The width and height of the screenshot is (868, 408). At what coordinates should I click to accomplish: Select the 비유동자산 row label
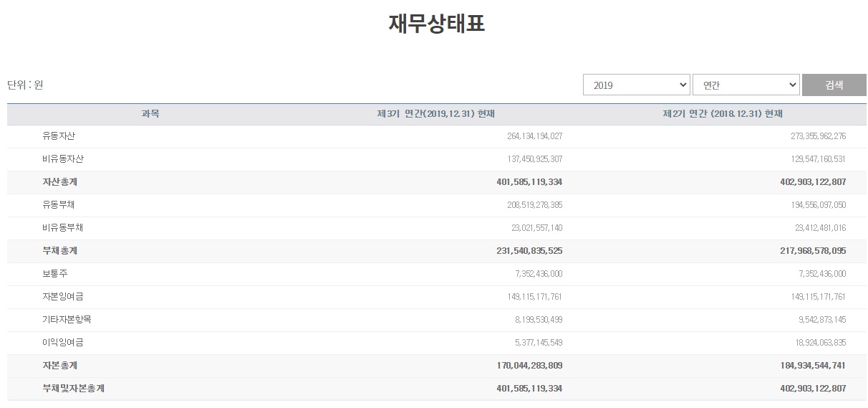[x=63, y=159]
